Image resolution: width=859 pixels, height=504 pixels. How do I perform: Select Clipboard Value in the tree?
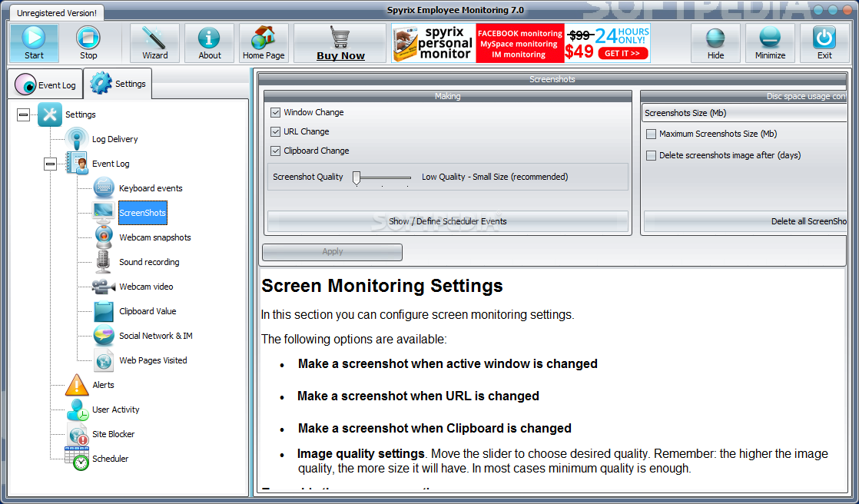(x=148, y=311)
